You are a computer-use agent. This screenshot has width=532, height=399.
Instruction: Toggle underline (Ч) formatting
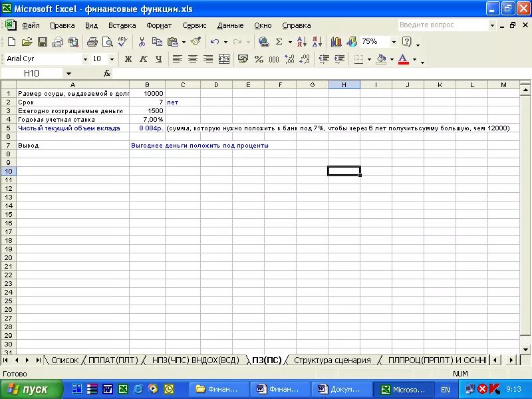click(158, 59)
